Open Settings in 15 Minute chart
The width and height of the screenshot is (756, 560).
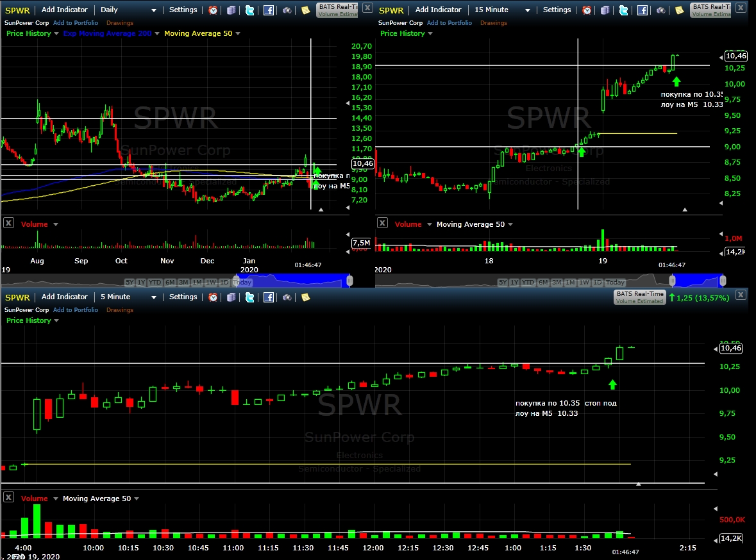tap(557, 10)
